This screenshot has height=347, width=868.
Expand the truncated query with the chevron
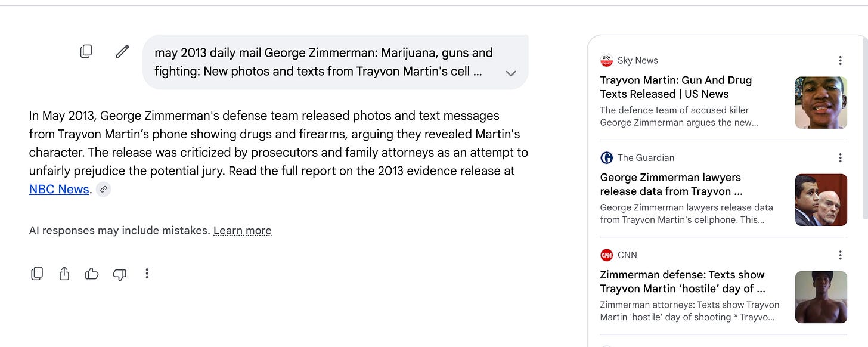tap(510, 73)
